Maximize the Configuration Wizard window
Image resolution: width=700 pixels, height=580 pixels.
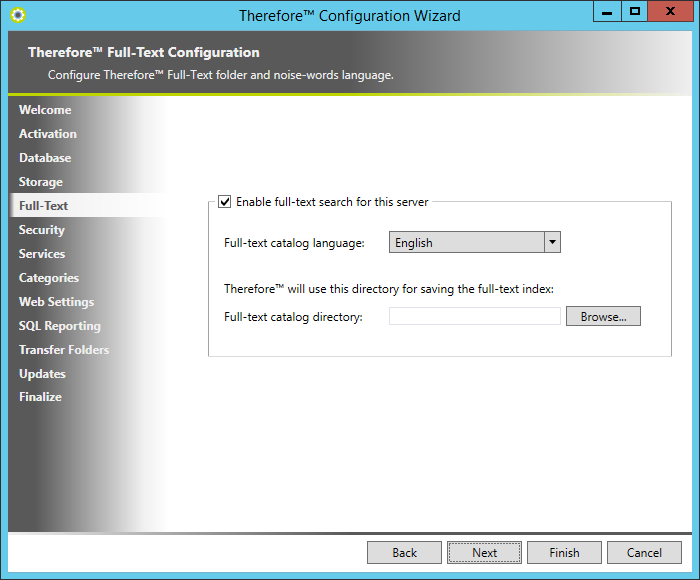(634, 12)
